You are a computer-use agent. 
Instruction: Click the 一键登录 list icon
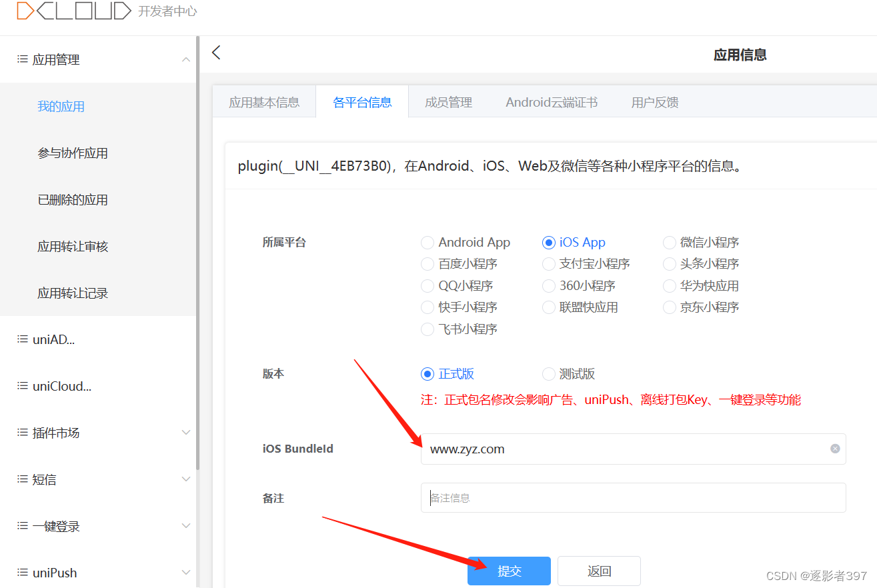click(x=22, y=526)
